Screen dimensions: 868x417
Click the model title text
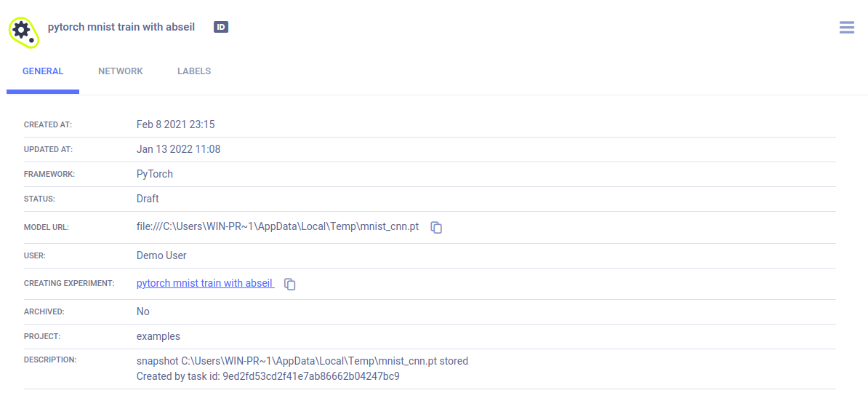tap(121, 27)
